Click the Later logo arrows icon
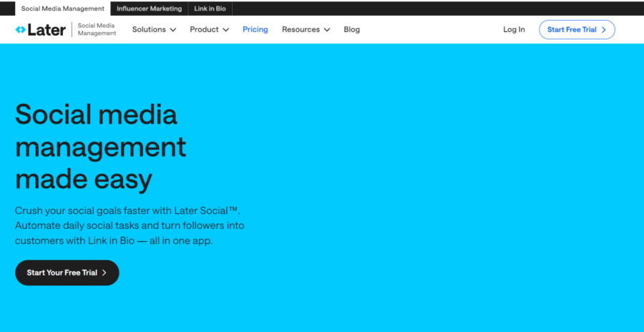 click(20, 30)
